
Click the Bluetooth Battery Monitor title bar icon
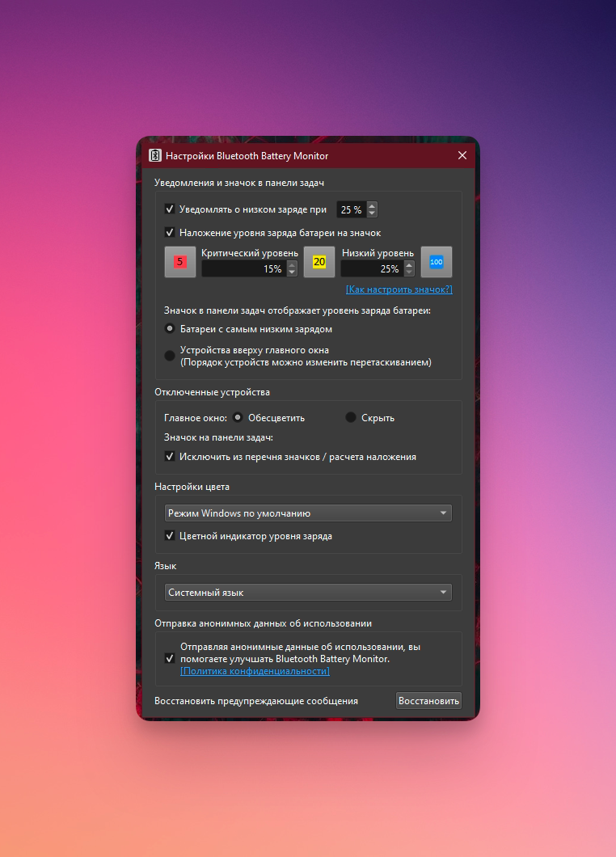point(155,156)
